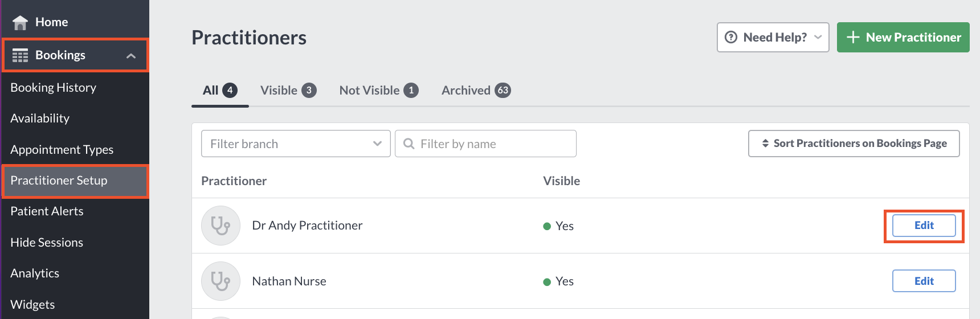Click Sort Practitioners on Bookings Page

pyautogui.click(x=854, y=144)
